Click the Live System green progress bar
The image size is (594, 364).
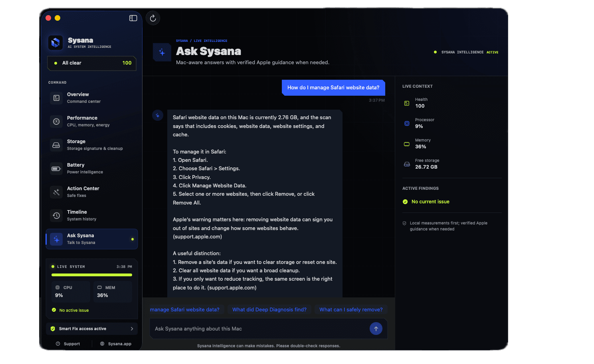pyautogui.click(x=92, y=275)
